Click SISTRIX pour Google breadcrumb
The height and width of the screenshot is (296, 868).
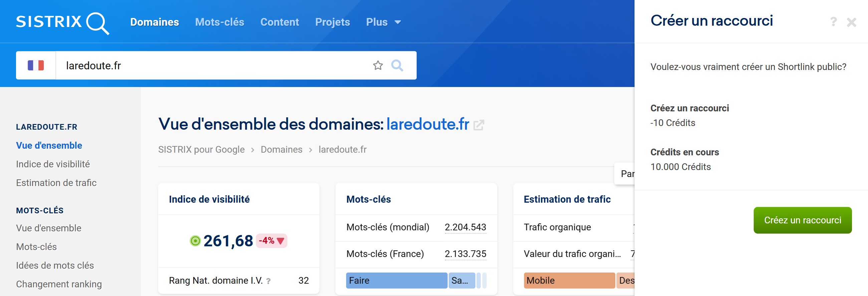point(201,149)
